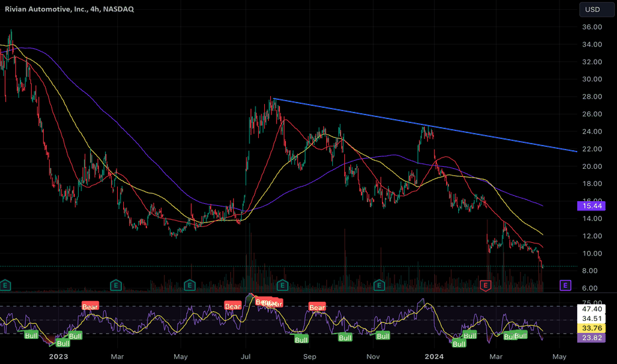Select the Bull signal label near late August 2023
The width and height of the screenshot is (617, 364).
(301, 340)
